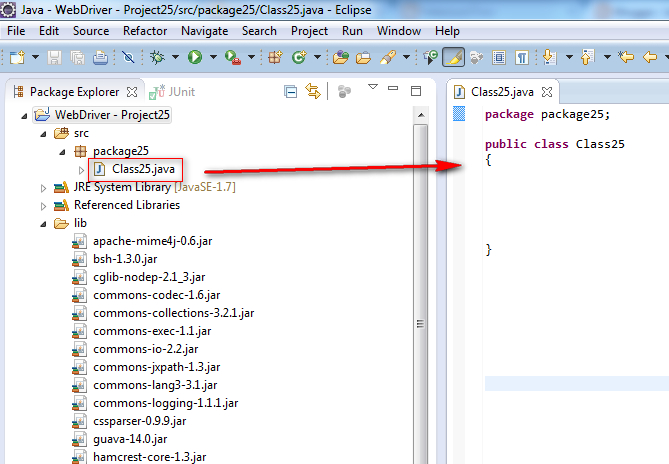
Task: Click the New Java Package icon
Action: (x=275, y=57)
